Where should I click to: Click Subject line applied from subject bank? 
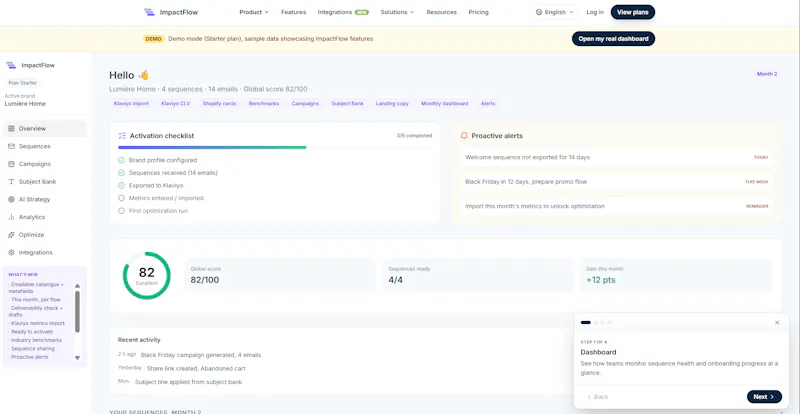pyautogui.click(x=180, y=382)
